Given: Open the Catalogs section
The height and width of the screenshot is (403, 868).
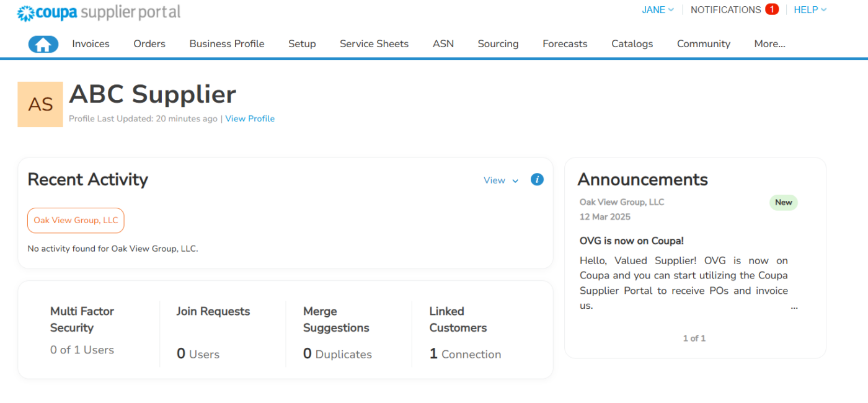Looking at the screenshot, I should coord(632,43).
